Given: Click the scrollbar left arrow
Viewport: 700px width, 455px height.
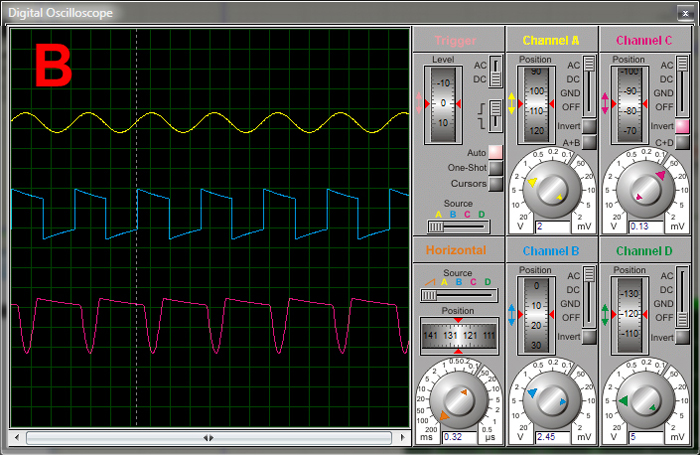Looking at the screenshot, I should pyautogui.click(x=17, y=438).
